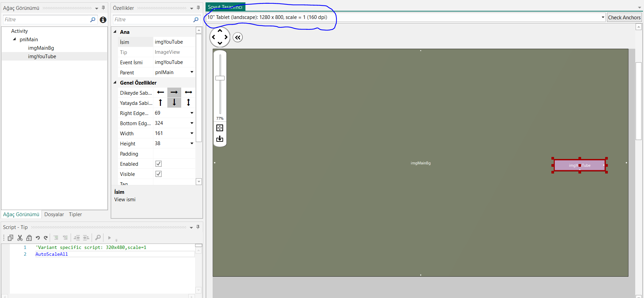The image size is (644, 298).
Task: Select imgYouTube in the tree view
Action: point(42,56)
